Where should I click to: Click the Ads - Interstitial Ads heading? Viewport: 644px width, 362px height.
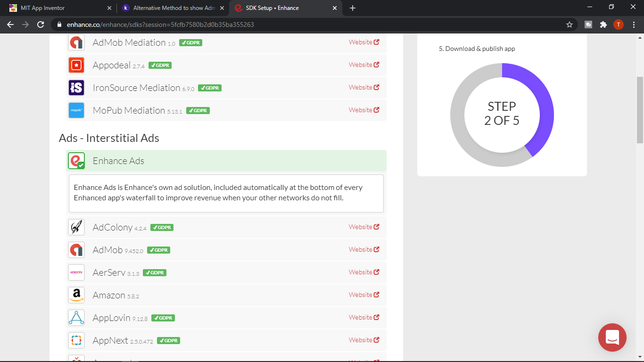click(x=109, y=138)
